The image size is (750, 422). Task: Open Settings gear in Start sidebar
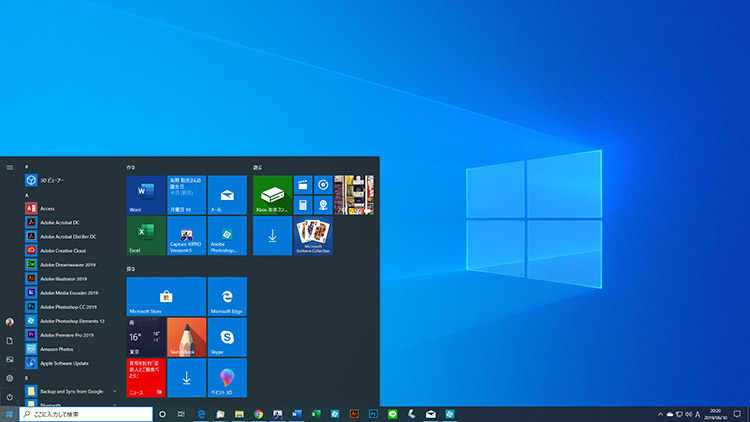tap(10, 378)
